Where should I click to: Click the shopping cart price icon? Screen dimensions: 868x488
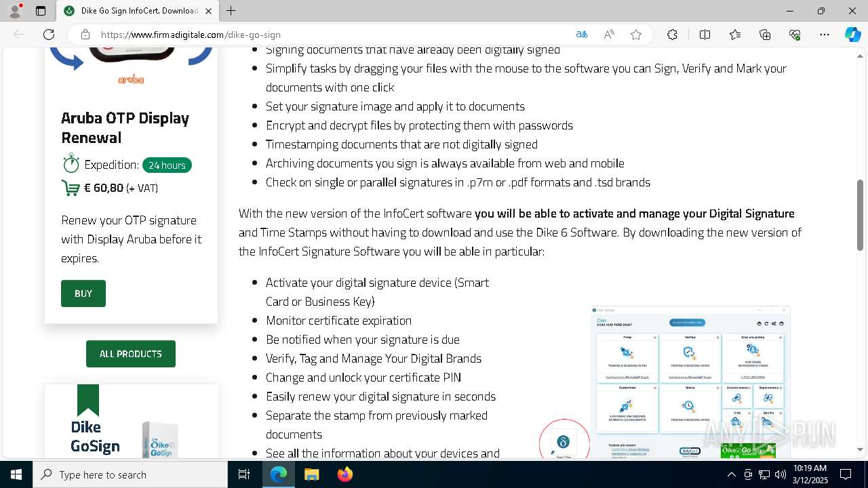(71, 188)
